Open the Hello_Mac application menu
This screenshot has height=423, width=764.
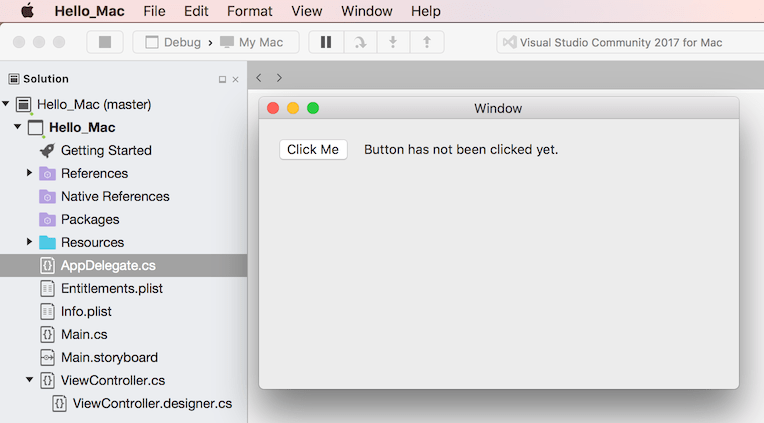click(89, 11)
